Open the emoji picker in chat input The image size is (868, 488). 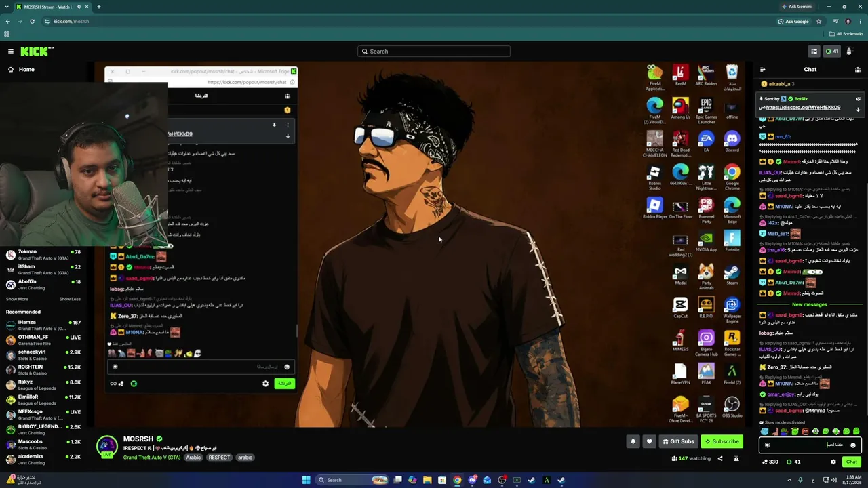tap(853, 445)
